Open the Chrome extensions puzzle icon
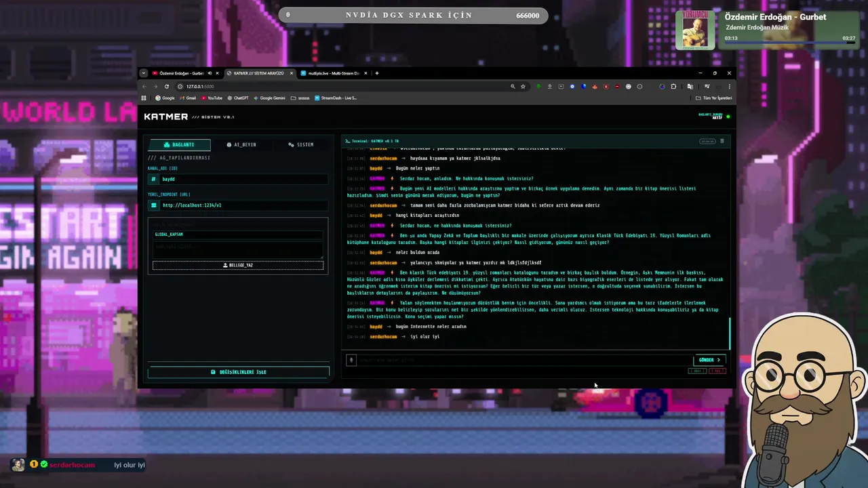 click(673, 86)
